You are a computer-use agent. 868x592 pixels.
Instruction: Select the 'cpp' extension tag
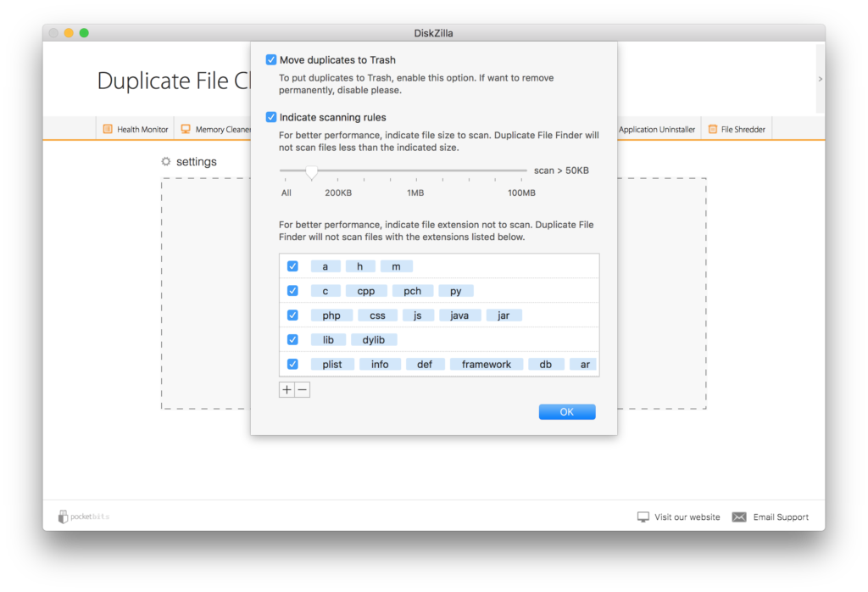[366, 291]
